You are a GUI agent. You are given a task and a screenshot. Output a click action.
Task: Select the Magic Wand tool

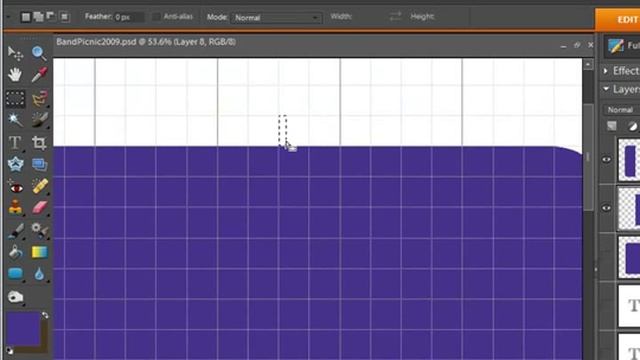(x=15, y=120)
